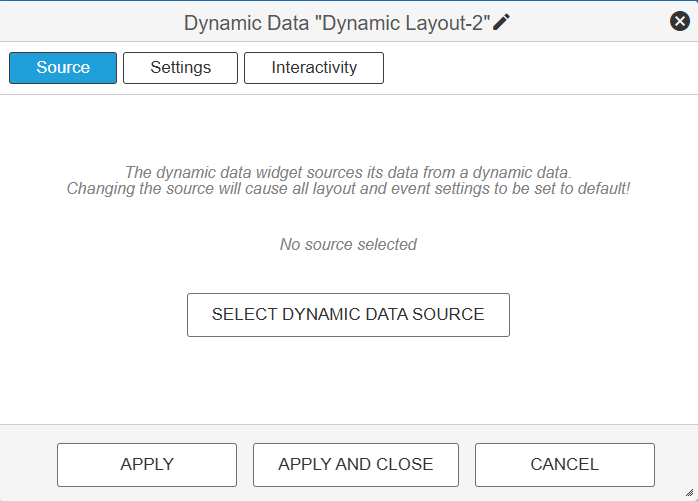Click SELECT DYNAMIC DATA SOURCE button
The image size is (698, 501).
pyautogui.click(x=348, y=315)
